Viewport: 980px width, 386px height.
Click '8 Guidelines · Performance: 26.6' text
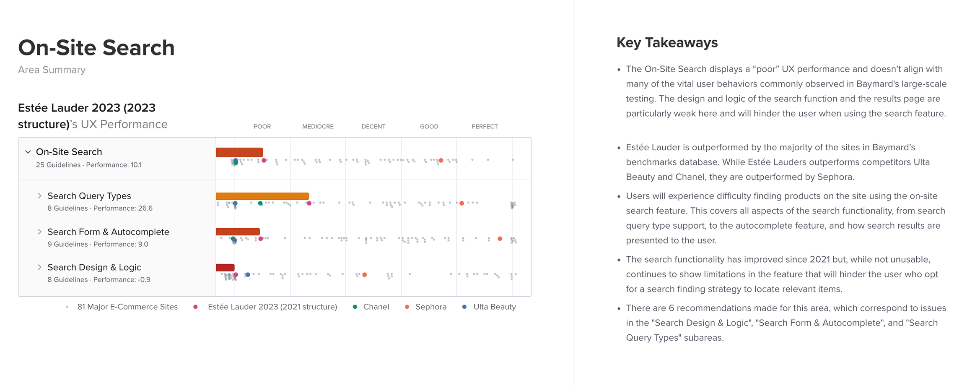click(100, 209)
